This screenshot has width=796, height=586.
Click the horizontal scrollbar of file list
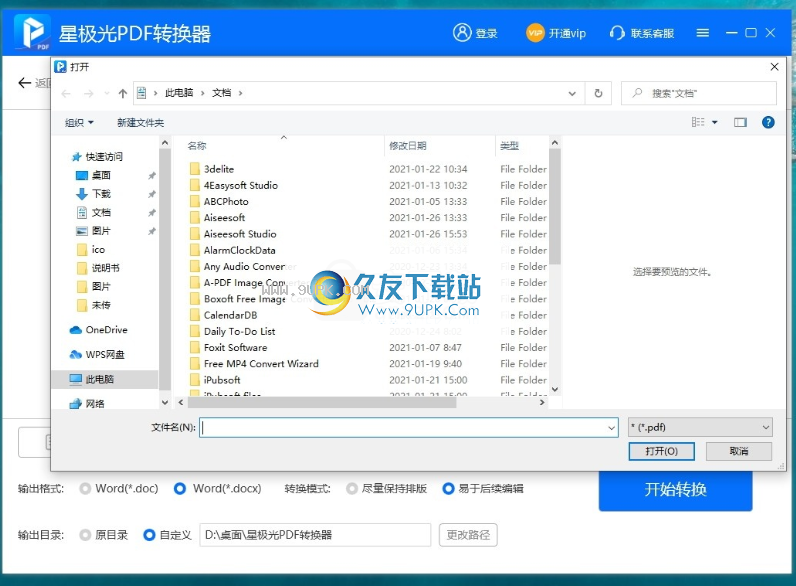click(x=322, y=403)
